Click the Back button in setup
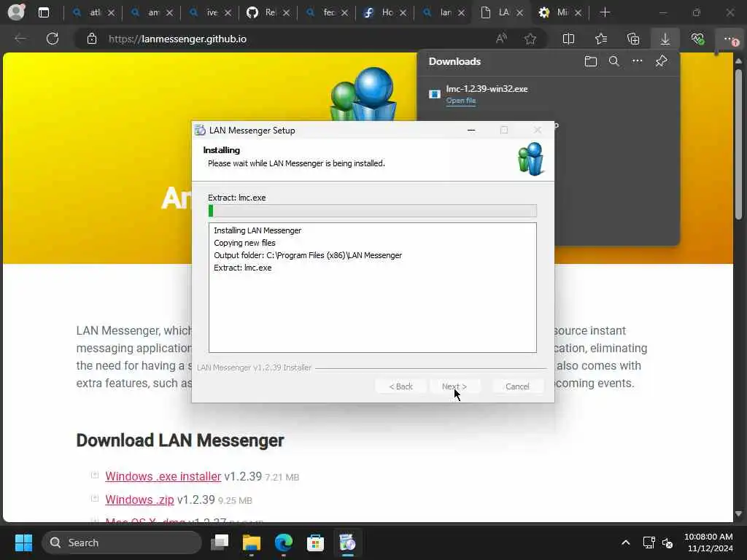Image resolution: width=747 pixels, height=560 pixels. coord(400,386)
